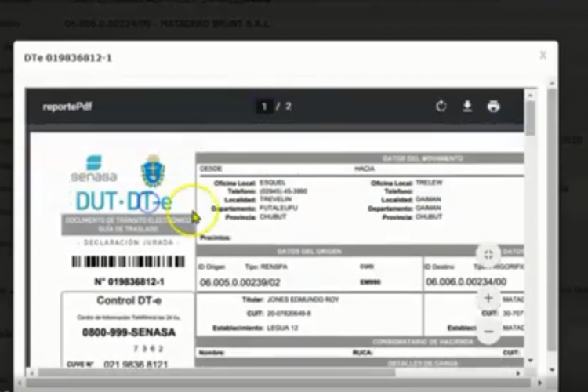Image resolution: width=588 pixels, height=392 pixels.
Task: Close the DTe 019836812-1 dialog
Action: click(543, 55)
